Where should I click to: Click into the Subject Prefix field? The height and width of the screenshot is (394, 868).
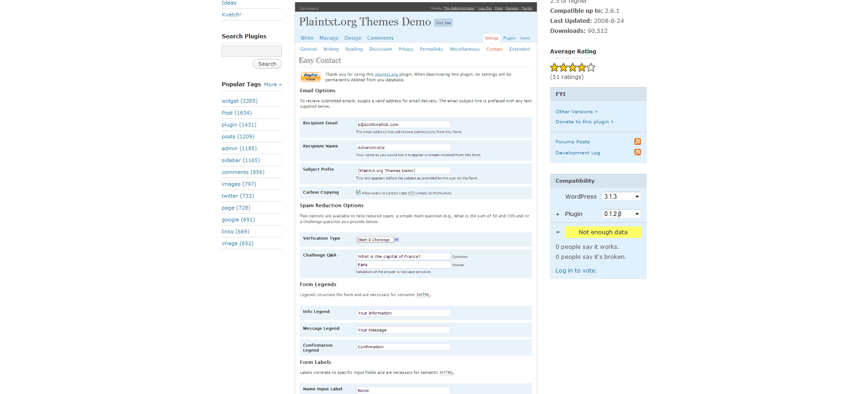click(x=403, y=170)
